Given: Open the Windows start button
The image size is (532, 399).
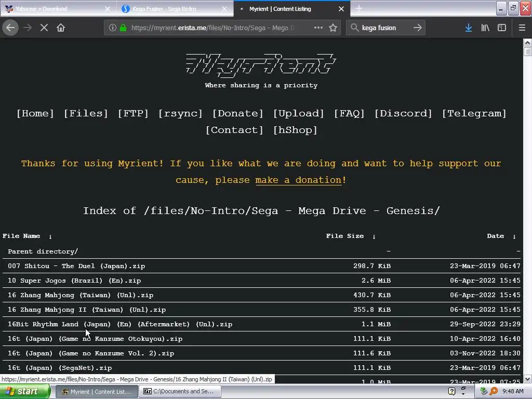Looking at the screenshot, I should tap(25, 392).
